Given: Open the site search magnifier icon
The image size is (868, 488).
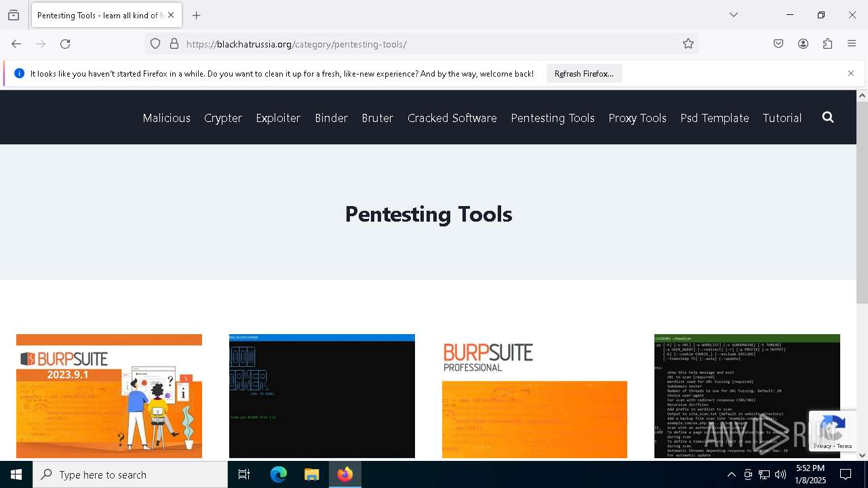Looking at the screenshot, I should coord(828,117).
